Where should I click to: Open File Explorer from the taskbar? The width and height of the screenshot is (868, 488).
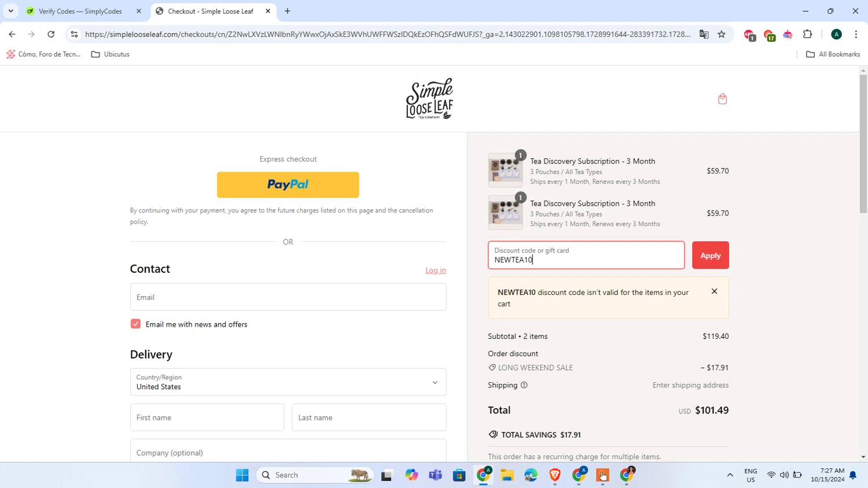[507, 475]
